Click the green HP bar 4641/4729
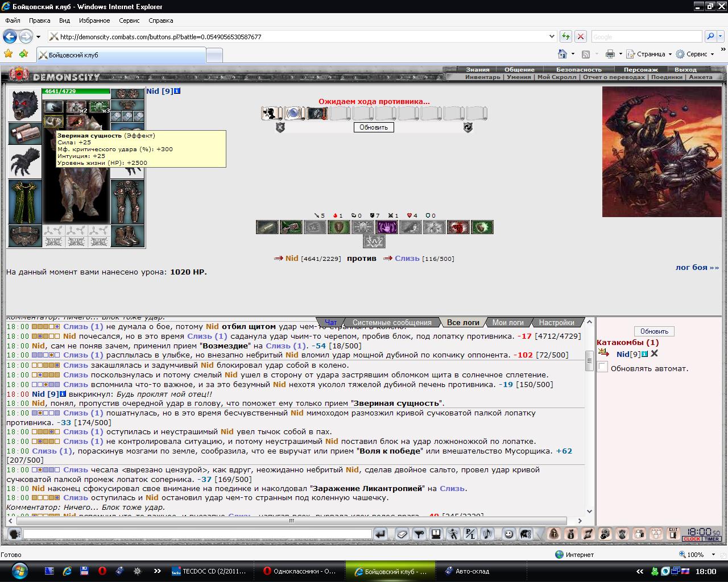This screenshot has width=728, height=582. pyautogui.click(x=76, y=91)
